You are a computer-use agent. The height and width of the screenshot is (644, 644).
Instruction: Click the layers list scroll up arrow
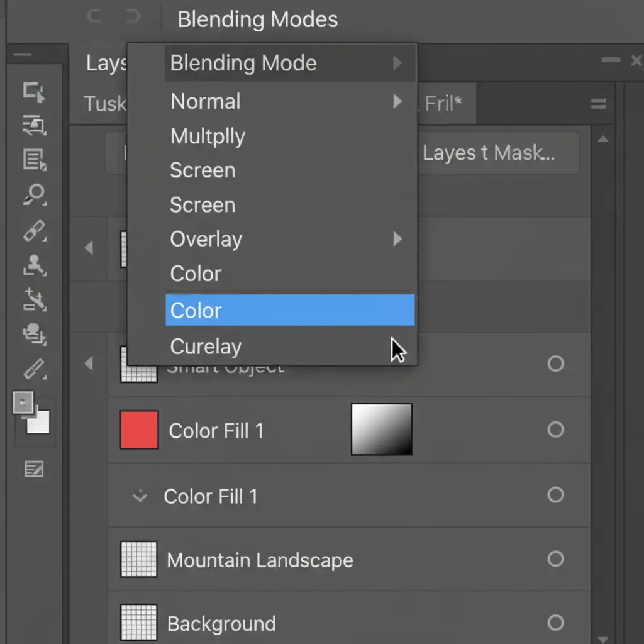(602, 140)
